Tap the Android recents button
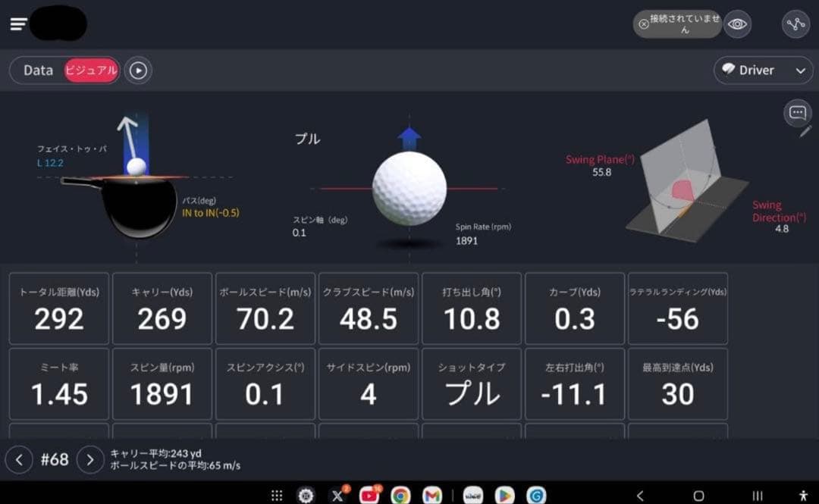 pyautogui.click(x=758, y=496)
